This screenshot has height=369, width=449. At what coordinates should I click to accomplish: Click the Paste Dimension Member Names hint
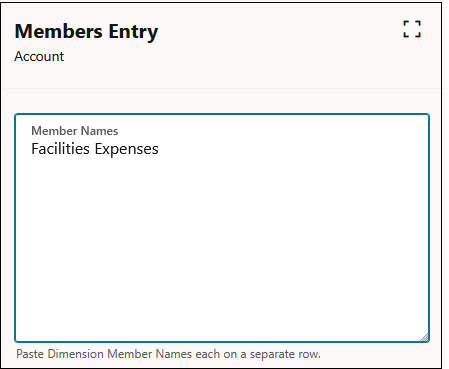pos(168,354)
